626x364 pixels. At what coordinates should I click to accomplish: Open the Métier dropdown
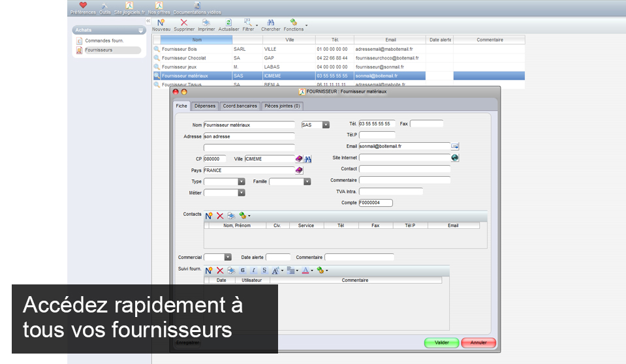tap(241, 193)
